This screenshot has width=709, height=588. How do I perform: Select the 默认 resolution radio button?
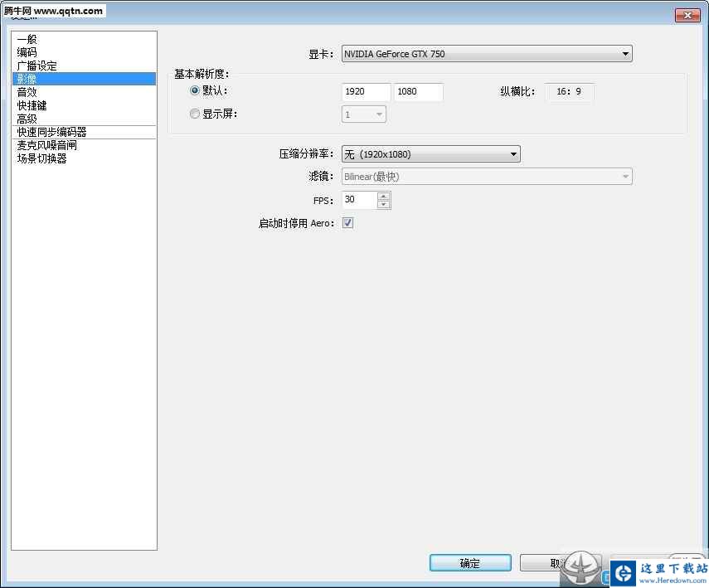click(195, 90)
